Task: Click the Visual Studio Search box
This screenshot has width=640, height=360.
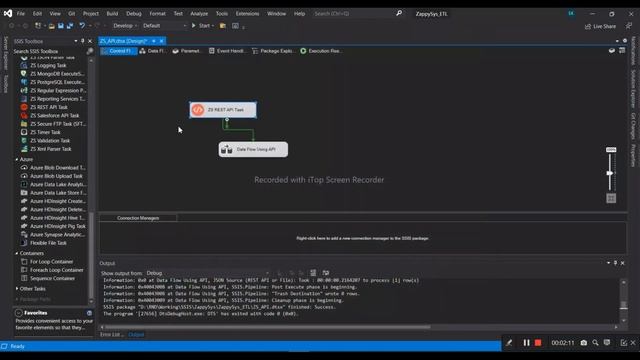Action: pyautogui.click(x=358, y=13)
